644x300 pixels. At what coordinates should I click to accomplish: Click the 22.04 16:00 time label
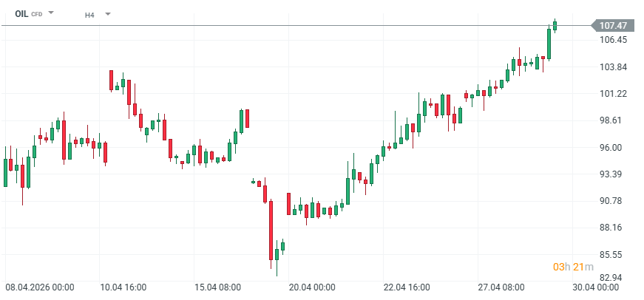click(x=407, y=287)
